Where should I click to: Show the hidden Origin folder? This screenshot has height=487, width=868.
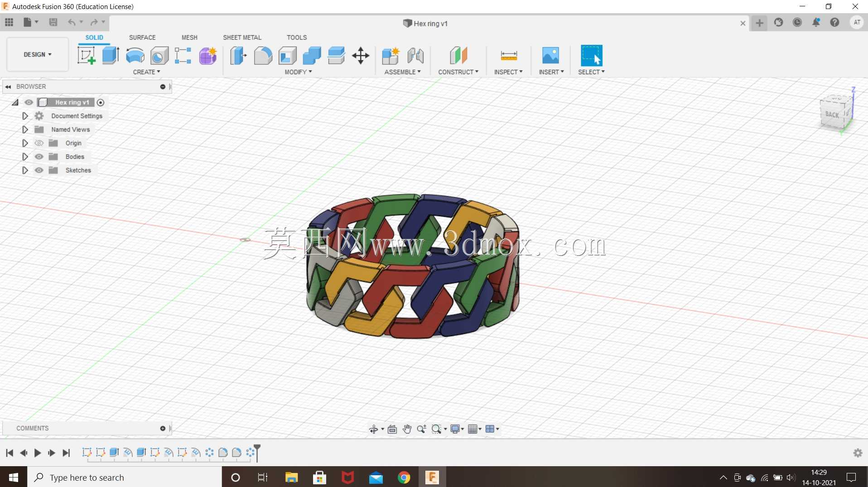tap(39, 143)
